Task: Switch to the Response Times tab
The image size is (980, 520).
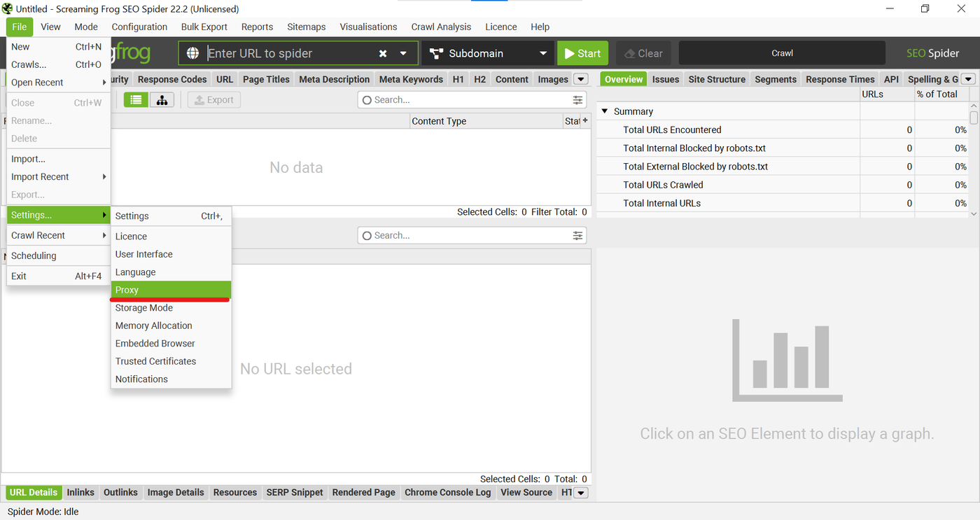Action: (x=840, y=79)
